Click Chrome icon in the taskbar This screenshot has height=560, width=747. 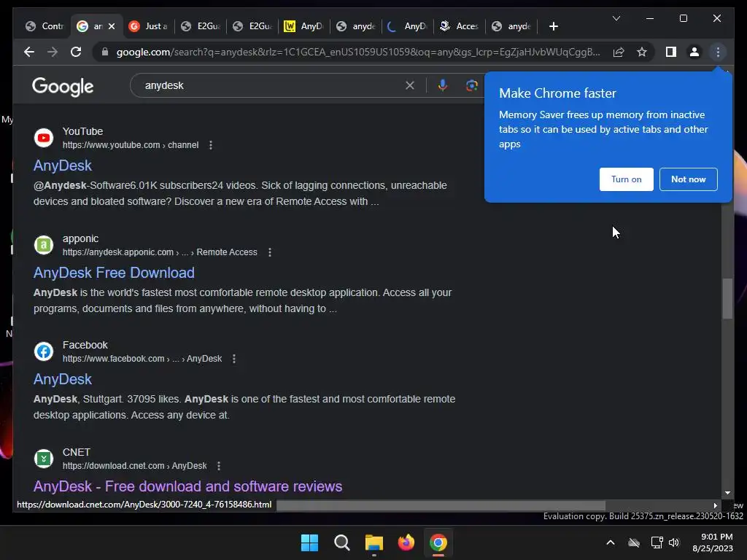click(x=438, y=542)
